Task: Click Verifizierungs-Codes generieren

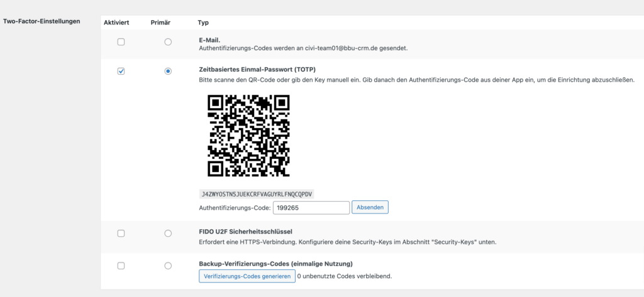Action: pos(247,276)
